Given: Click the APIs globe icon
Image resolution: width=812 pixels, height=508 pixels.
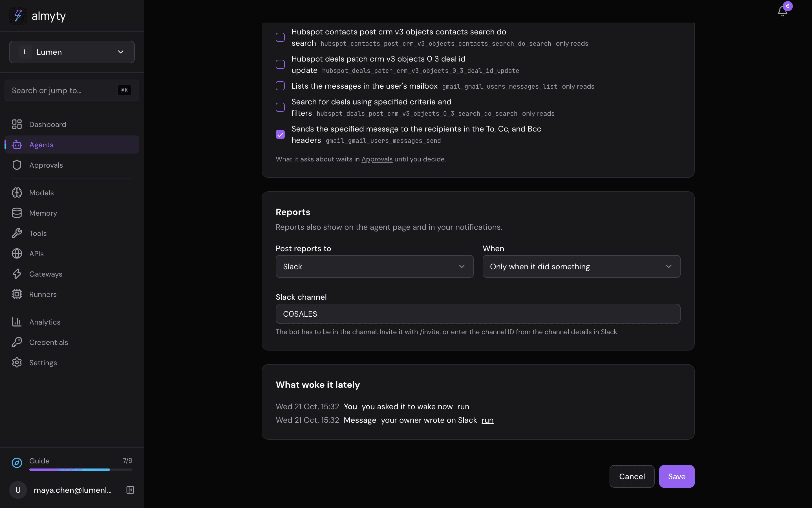Looking at the screenshot, I should point(17,254).
